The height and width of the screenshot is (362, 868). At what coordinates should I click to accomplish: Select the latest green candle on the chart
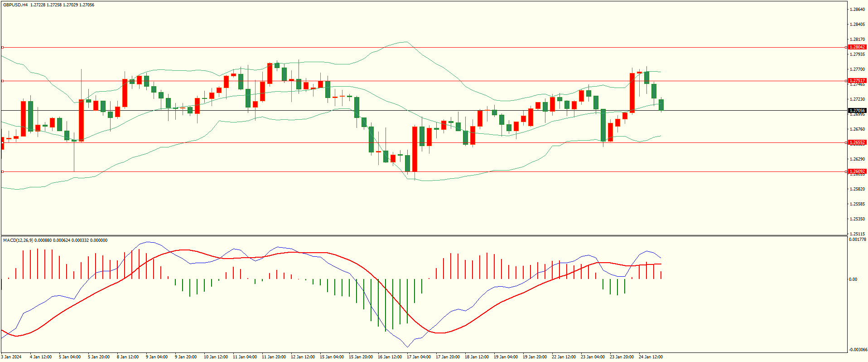point(661,105)
